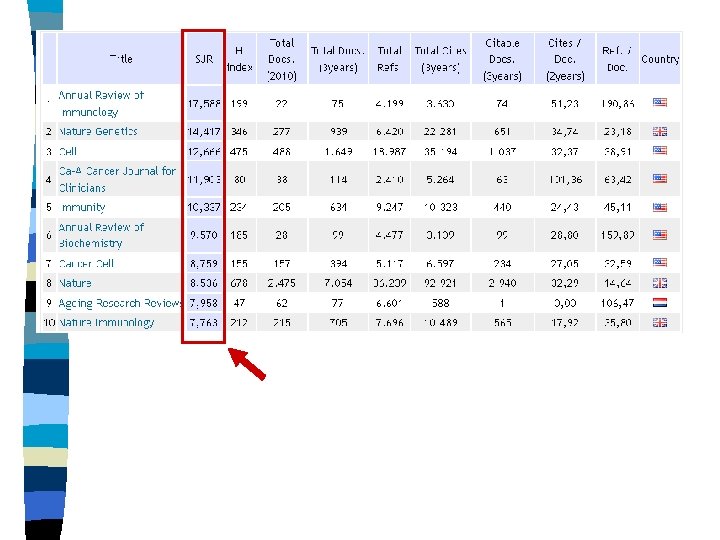The width and height of the screenshot is (720, 540).
Task: Select Citable Docs value 651
Action: click(x=502, y=131)
